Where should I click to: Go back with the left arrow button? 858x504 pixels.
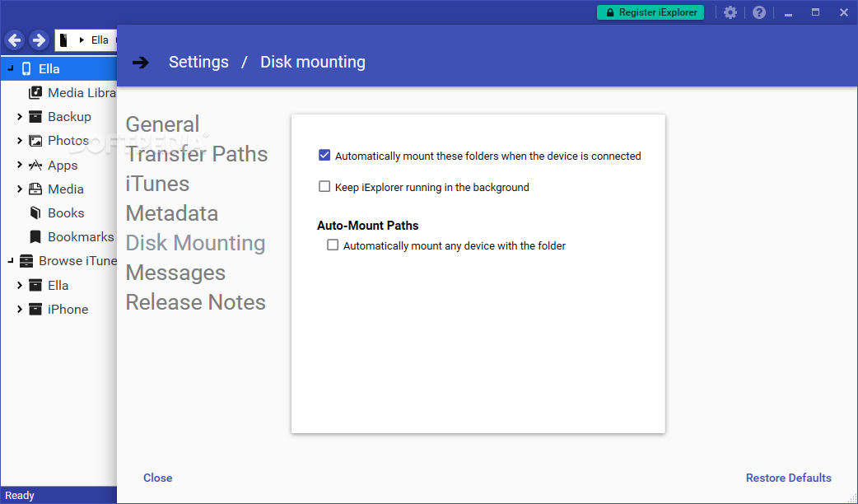coord(15,40)
